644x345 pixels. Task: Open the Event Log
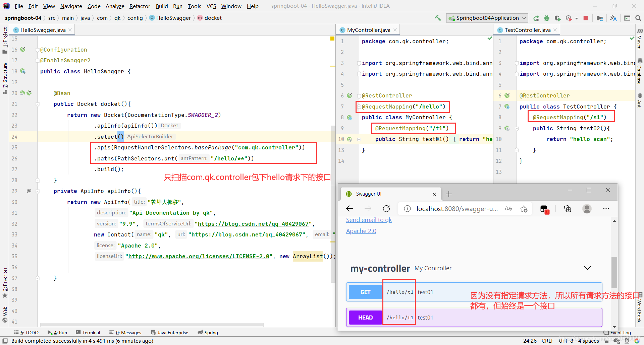pyautogui.click(x=617, y=333)
